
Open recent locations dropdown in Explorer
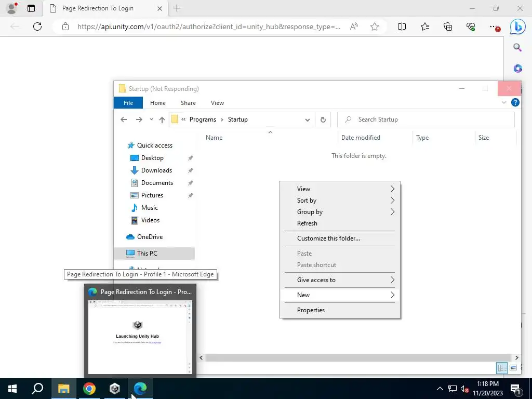point(151,119)
